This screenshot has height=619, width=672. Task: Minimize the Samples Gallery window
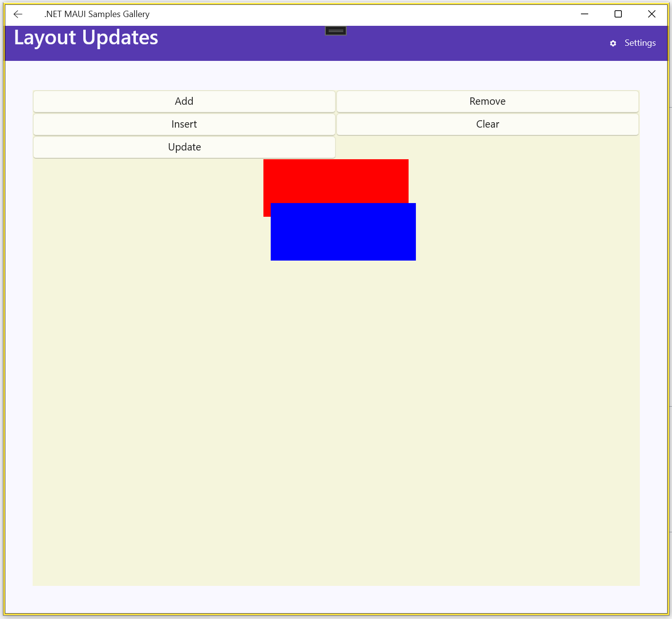[x=584, y=14]
